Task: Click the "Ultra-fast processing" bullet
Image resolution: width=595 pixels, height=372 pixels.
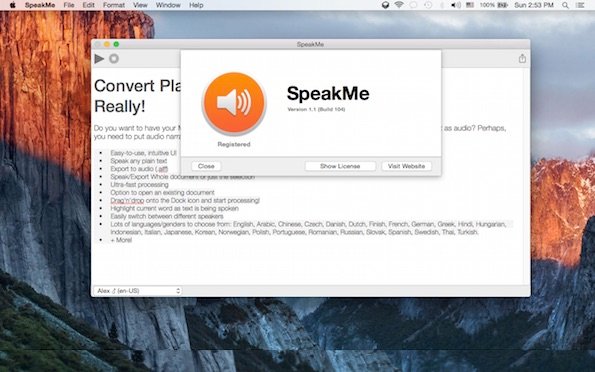Action: 139,184
